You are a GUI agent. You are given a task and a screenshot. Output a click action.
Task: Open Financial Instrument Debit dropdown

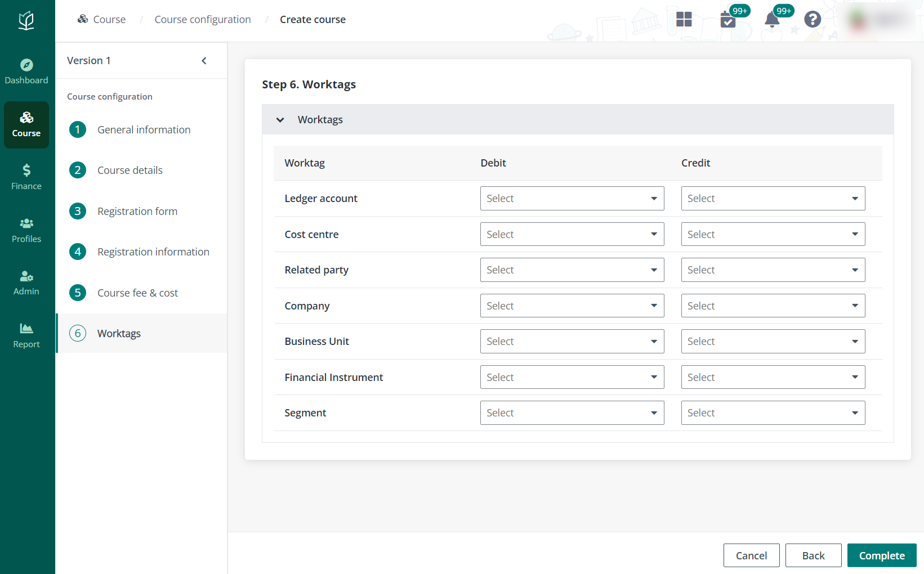tap(572, 377)
